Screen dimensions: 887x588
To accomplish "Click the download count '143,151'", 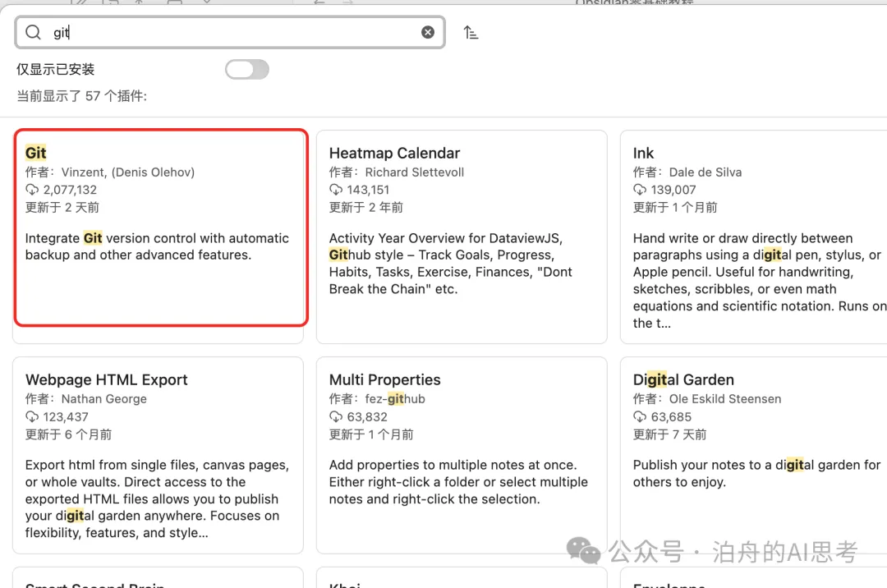I will [x=368, y=190].
